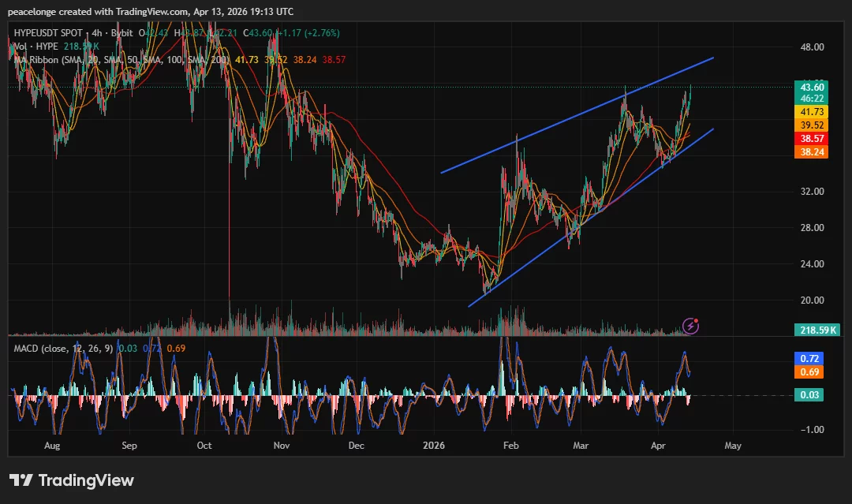Screen dimensions: 852x504
Task: Select the HYPEUSDT SPOT symbol title
Action: 47,34
